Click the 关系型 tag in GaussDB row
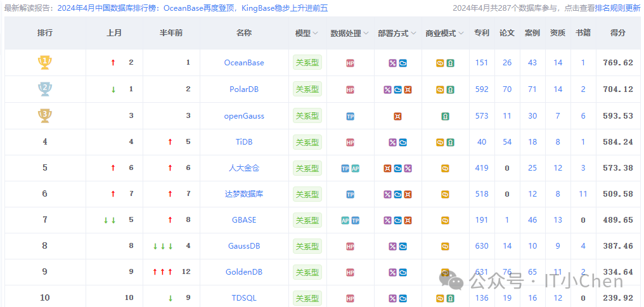This screenshot has width=644, height=307. click(307, 246)
